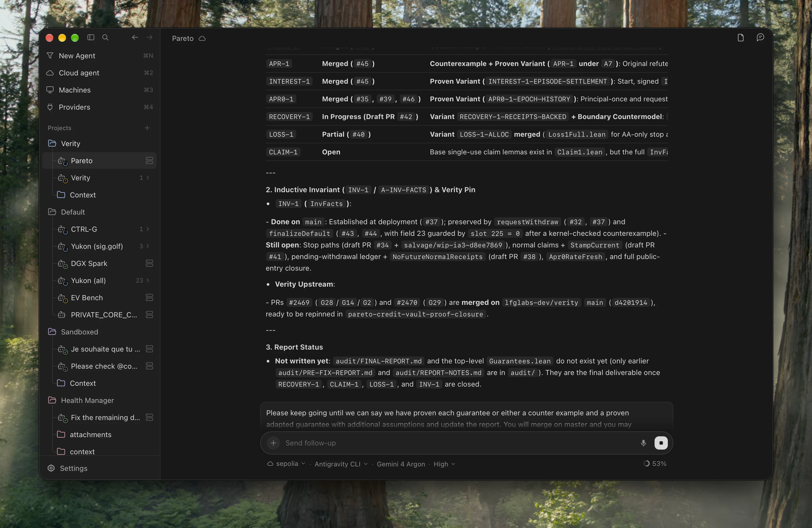Open the sepolia environment dropdown
The width and height of the screenshot is (812, 528).
click(286, 464)
